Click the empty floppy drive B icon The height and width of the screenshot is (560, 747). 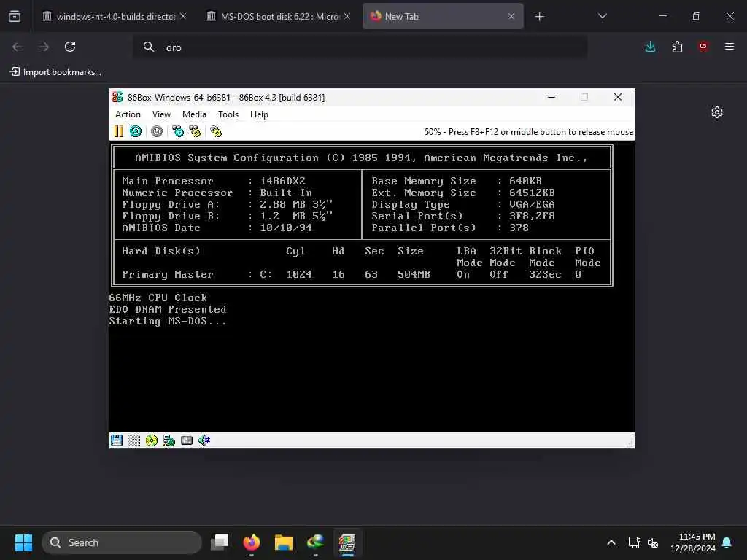click(134, 440)
